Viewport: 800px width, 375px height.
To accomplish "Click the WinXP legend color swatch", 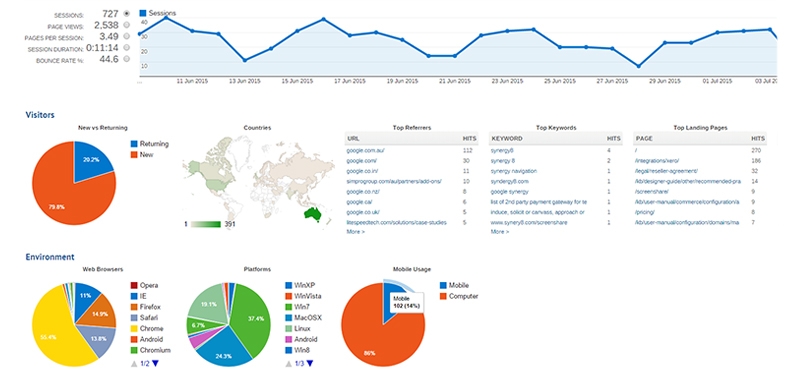I will coord(289,285).
